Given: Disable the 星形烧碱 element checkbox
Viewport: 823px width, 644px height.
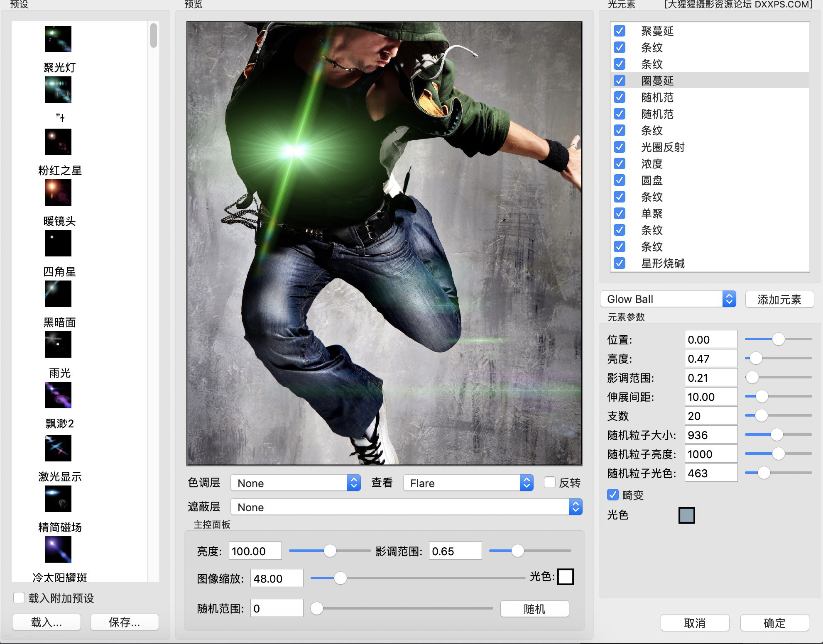Looking at the screenshot, I should (620, 263).
